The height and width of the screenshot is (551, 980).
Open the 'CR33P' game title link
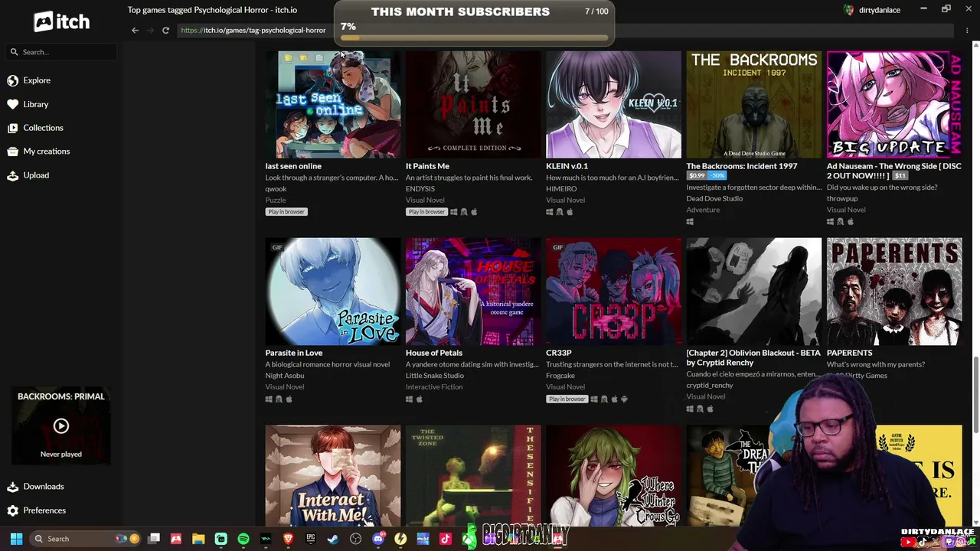pos(559,353)
